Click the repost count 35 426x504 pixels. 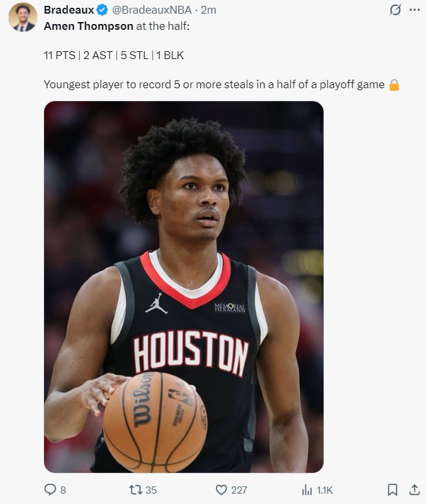pos(151,490)
